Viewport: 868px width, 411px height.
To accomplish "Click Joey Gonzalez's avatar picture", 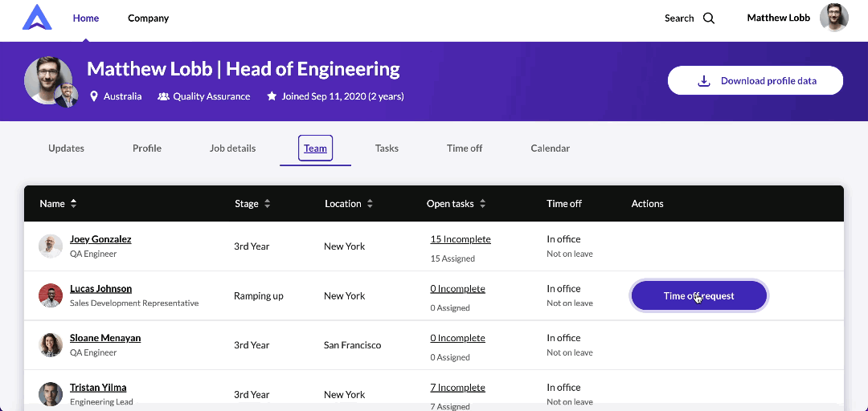I will pos(51,246).
